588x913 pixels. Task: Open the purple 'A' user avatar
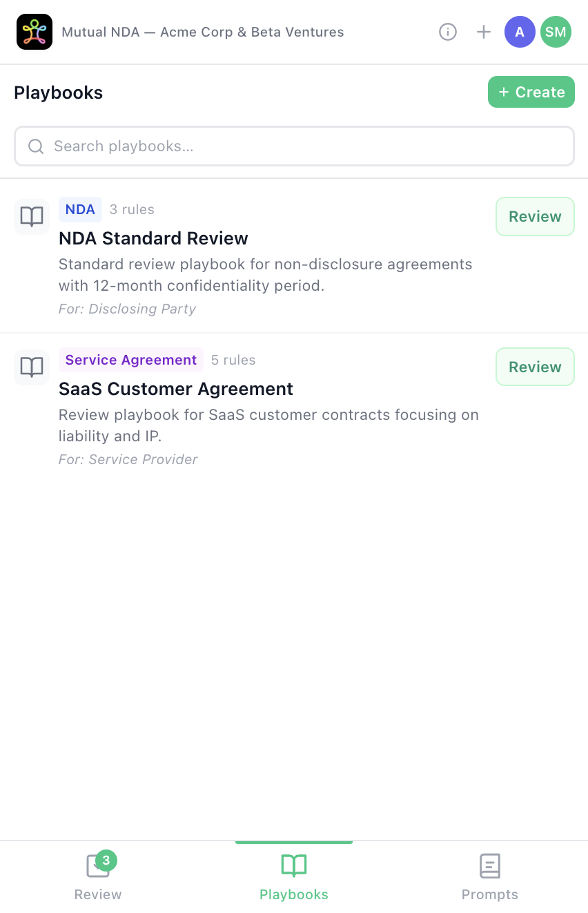coord(520,32)
